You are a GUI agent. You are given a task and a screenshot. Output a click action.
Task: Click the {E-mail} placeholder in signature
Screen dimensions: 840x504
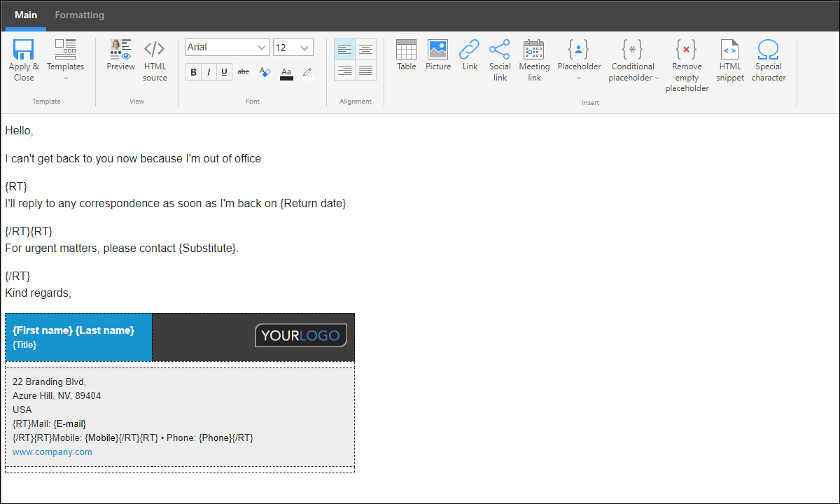coord(70,424)
